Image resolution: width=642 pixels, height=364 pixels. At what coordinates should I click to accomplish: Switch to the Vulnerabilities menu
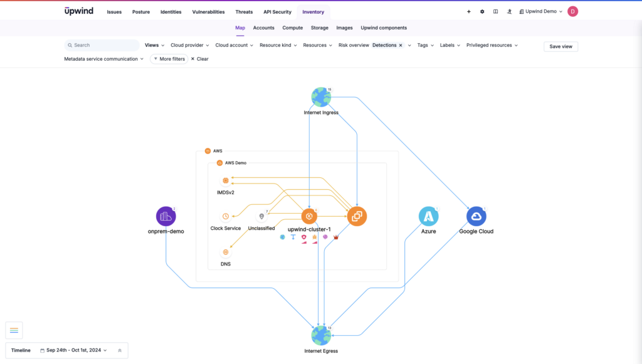(208, 11)
